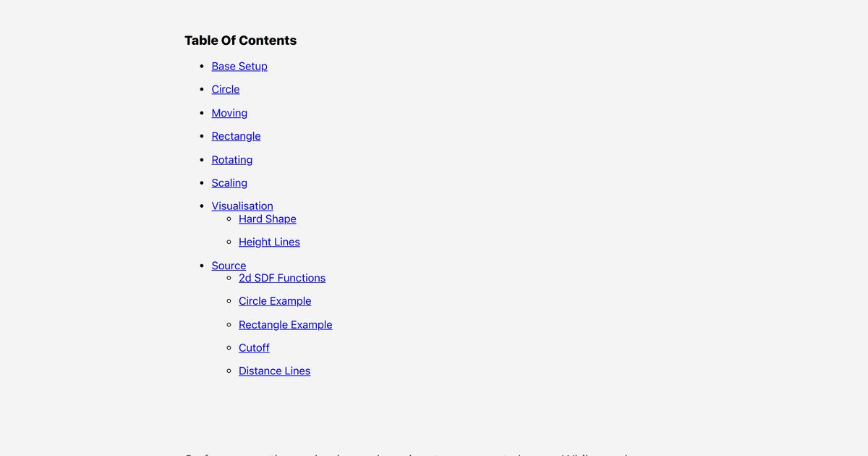Open the Rectangle Example link

(286, 325)
